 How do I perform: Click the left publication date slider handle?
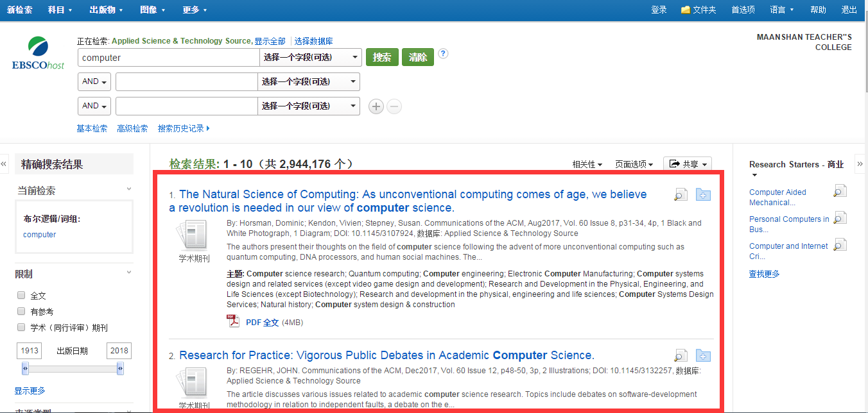point(25,369)
